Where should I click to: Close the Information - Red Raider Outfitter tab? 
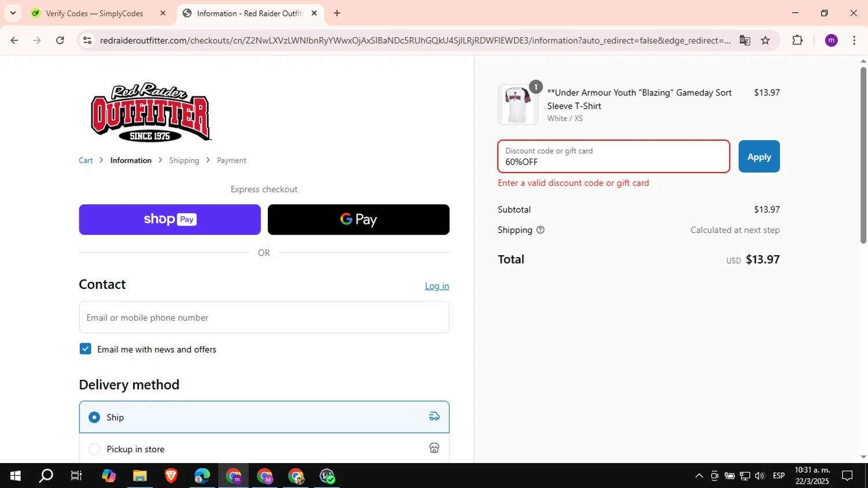[x=314, y=13]
